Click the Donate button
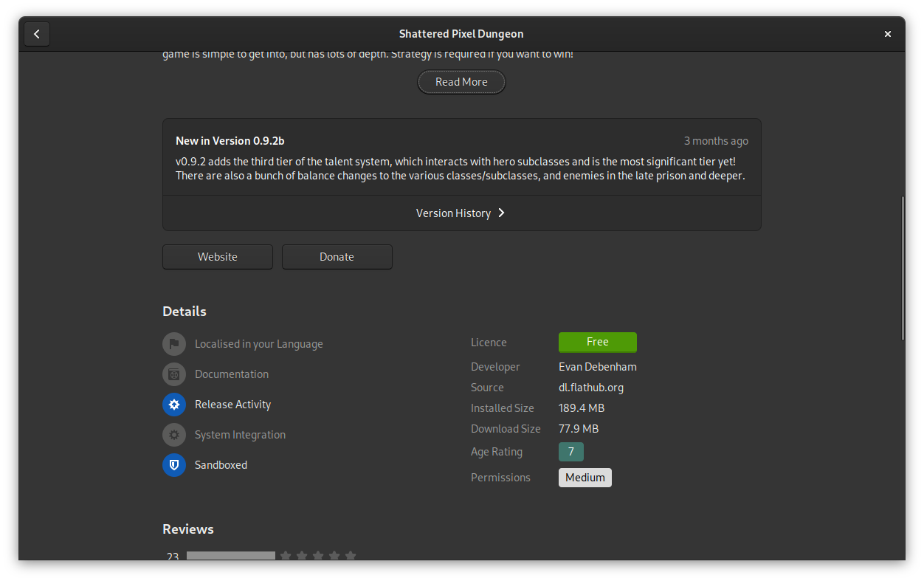 [337, 257]
